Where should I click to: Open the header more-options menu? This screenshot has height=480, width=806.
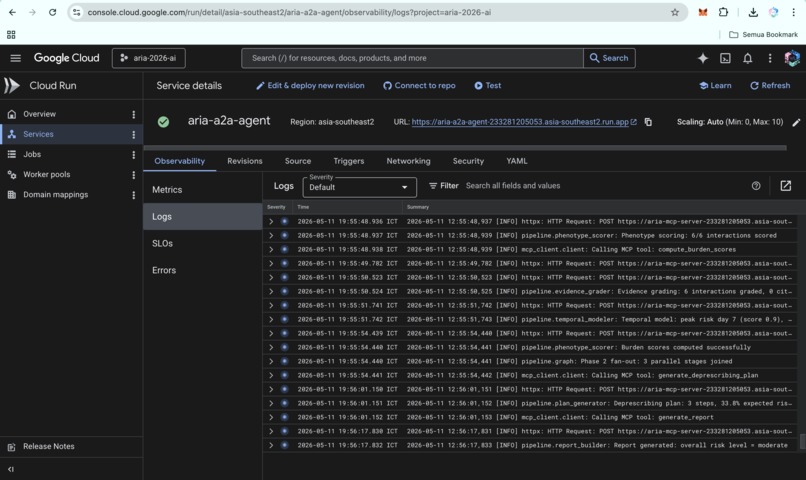tap(770, 58)
